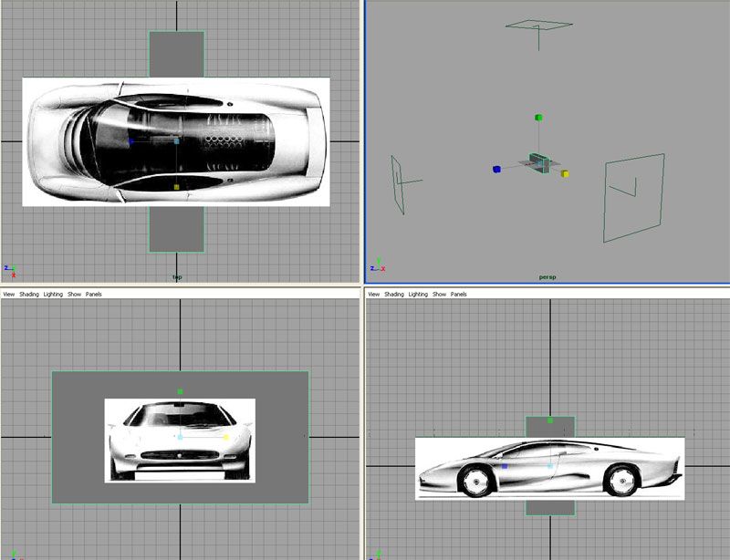Viewport: 730px width, 560px height.
Task: Click the yellow manipulator handle in the front view
Action: tap(226, 437)
